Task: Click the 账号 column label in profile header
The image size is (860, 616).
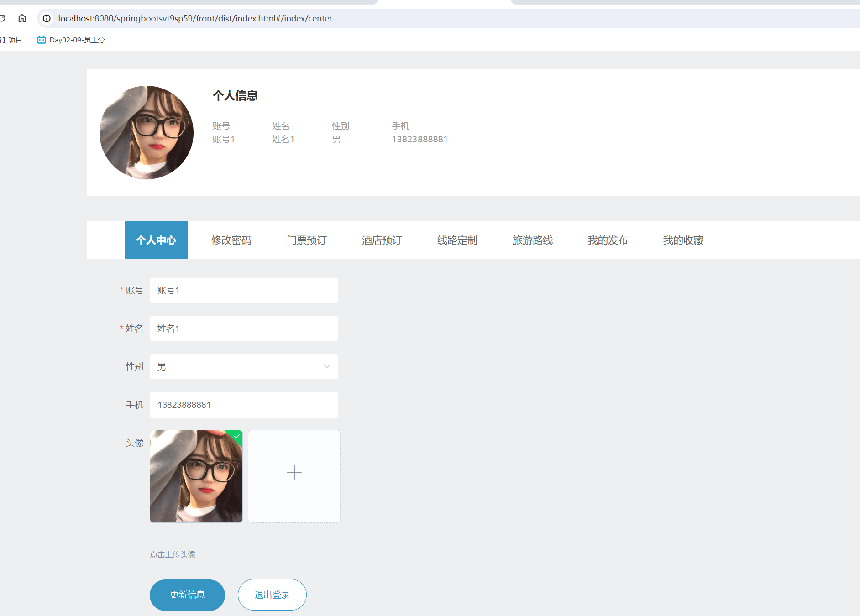Action: (x=221, y=126)
